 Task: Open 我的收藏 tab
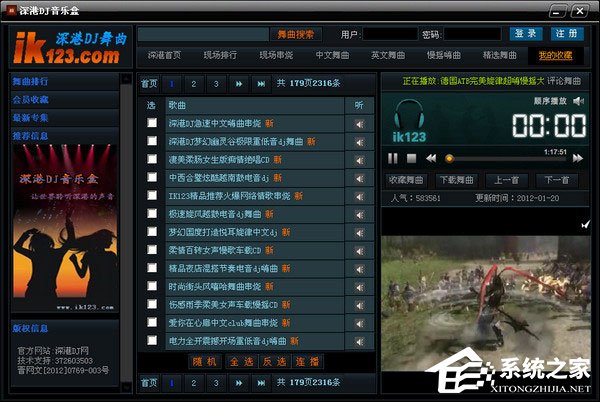(x=556, y=55)
